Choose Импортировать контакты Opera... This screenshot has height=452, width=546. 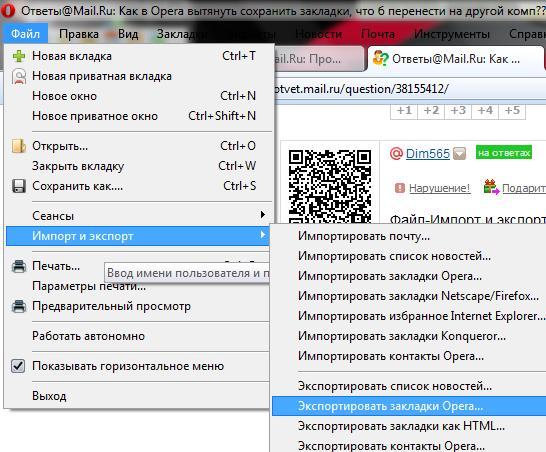pyautogui.click(x=409, y=356)
